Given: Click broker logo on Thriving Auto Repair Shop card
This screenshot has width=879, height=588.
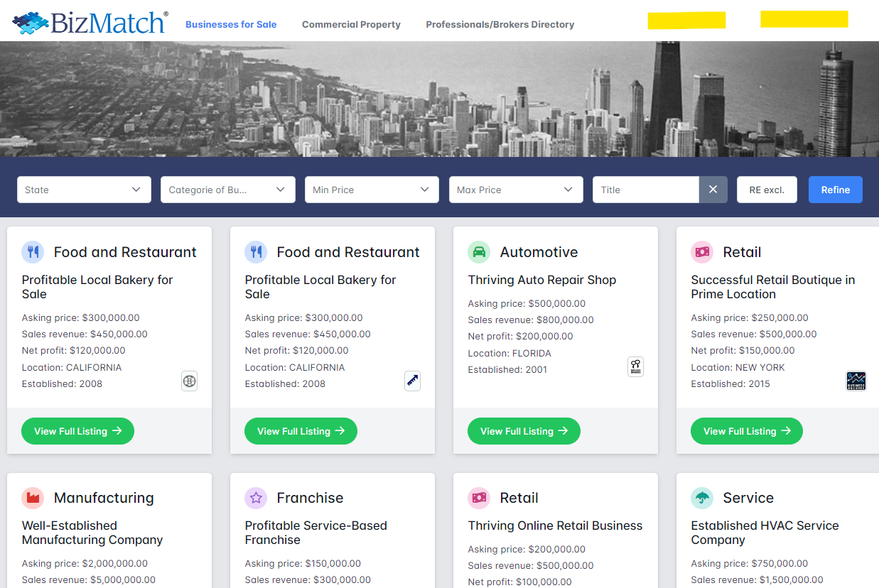Looking at the screenshot, I should coord(635,366).
